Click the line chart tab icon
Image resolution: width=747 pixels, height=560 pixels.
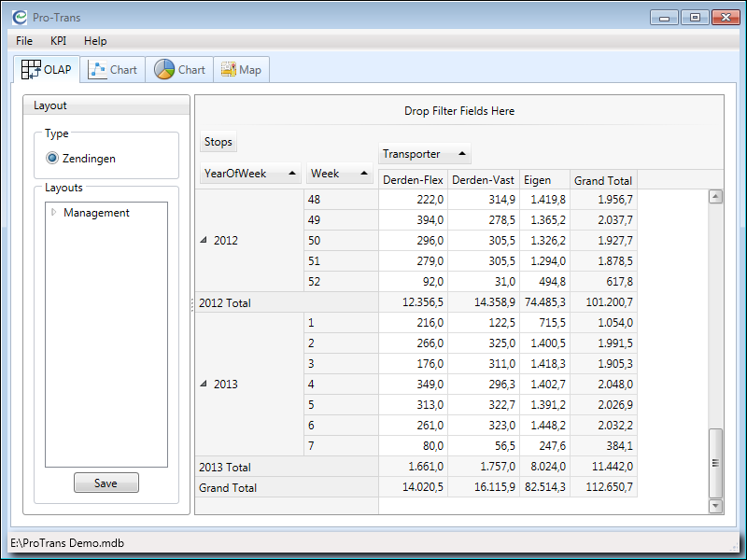click(97, 70)
